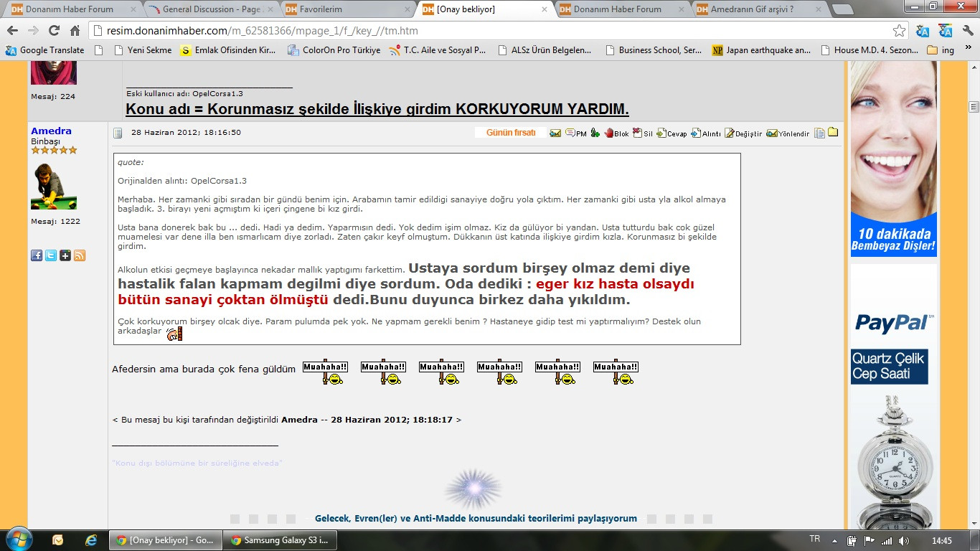
Task: Open House M.D. 4. Sezon bookmark
Action: coord(870,50)
